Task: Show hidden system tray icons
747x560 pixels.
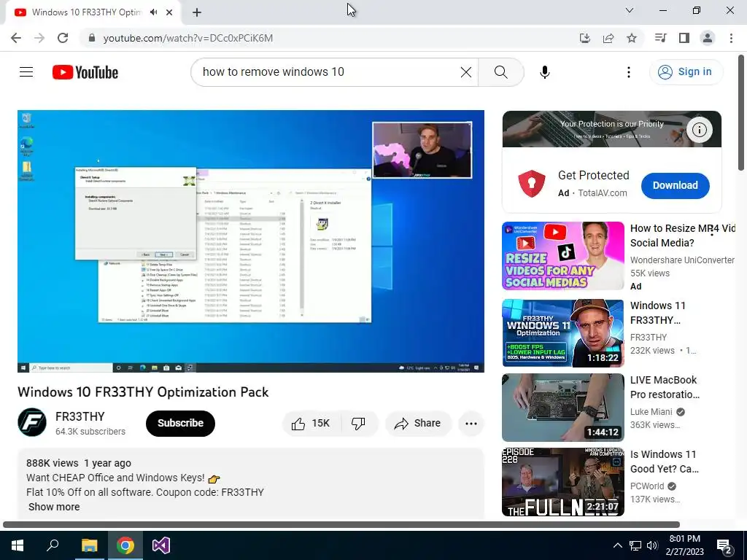Action: (x=617, y=545)
